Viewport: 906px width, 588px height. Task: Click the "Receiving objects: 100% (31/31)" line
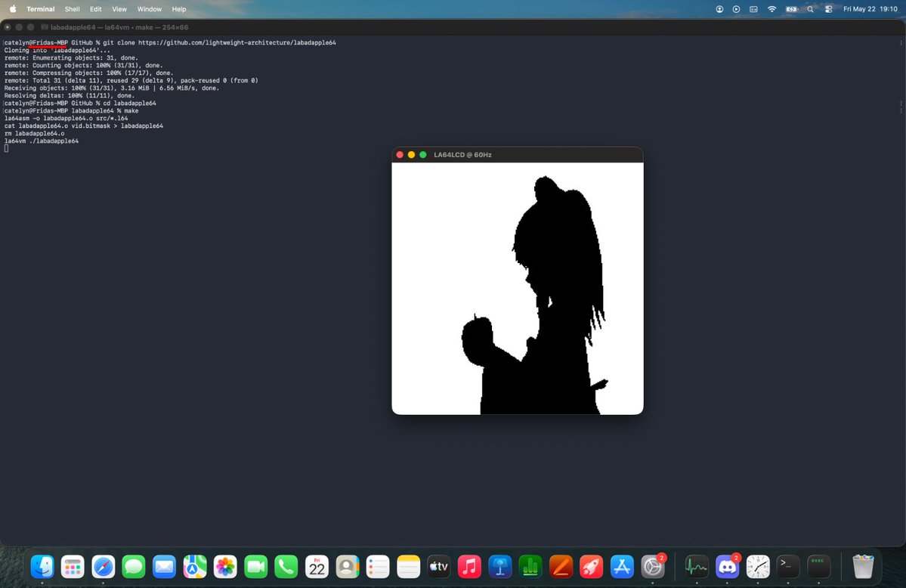[112, 88]
